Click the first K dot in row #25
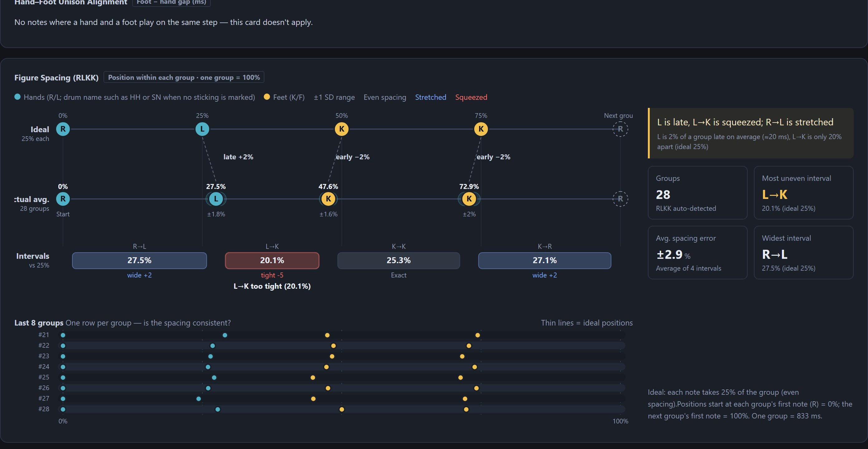The height and width of the screenshot is (449, 868). (313, 378)
